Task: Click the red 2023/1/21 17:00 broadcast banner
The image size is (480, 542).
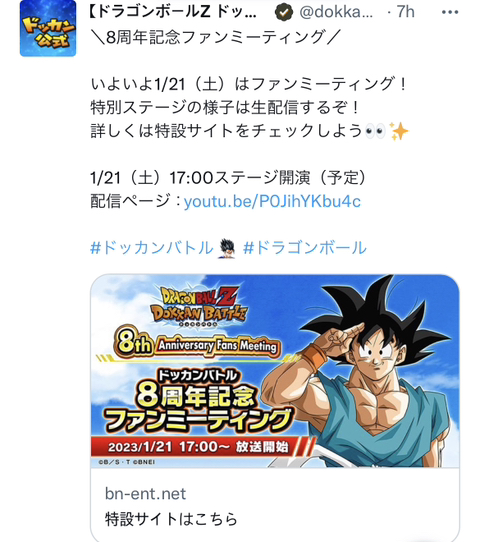Action: point(201,447)
